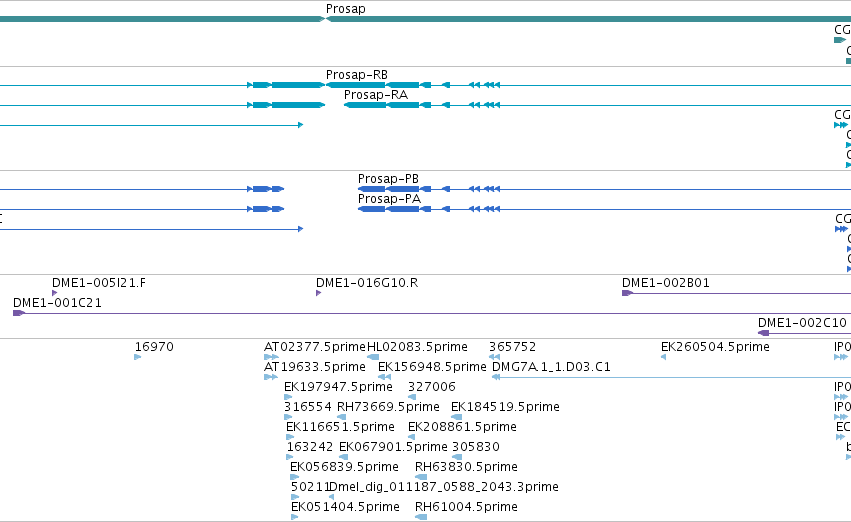Click the RH73669.5prime arrow glyph

pyautogui.click(x=341, y=417)
